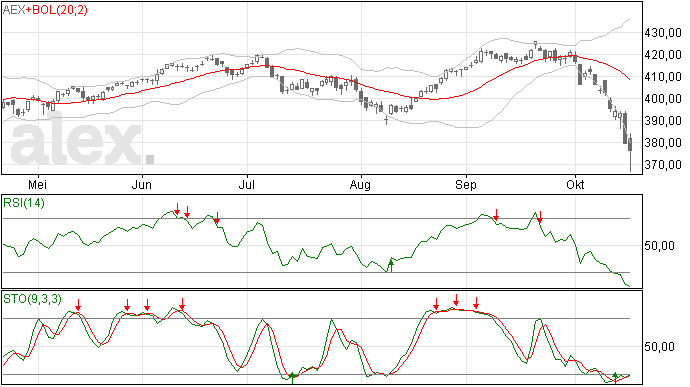Select the Okt month label
The width and height of the screenshot is (690, 387).
575,184
